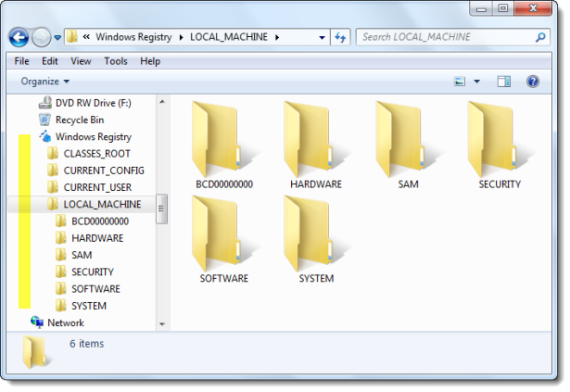This screenshot has height=392, width=570.
Task: Expand the address bar history dropdown
Action: tap(322, 37)
